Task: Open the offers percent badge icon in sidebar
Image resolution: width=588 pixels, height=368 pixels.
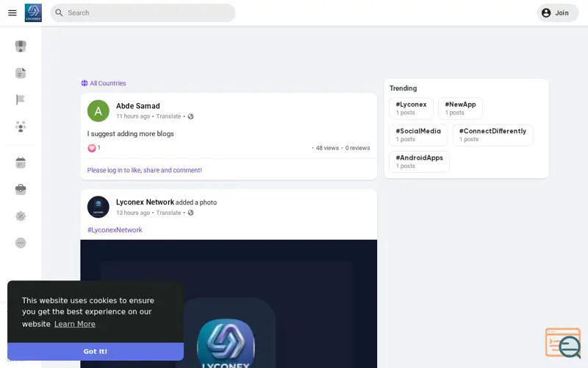Action: (21, 216)
